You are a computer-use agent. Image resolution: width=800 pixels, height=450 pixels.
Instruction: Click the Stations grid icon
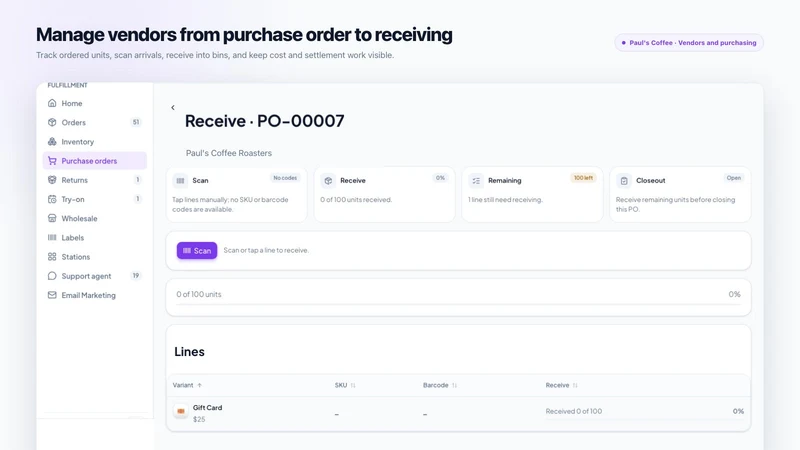click(52, 257)
